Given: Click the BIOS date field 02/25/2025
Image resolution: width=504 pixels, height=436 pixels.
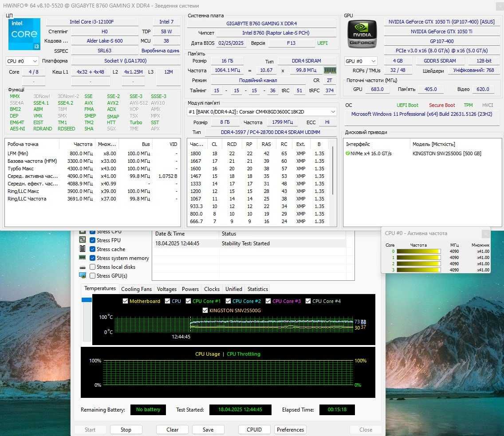Looking at the screenshot, I should [231, 43].
